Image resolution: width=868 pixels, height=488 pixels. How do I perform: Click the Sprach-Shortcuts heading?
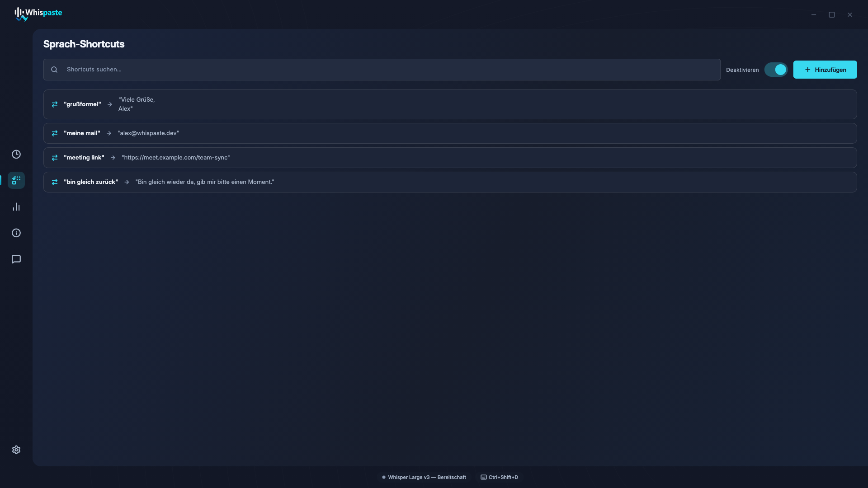click(84, 44)
